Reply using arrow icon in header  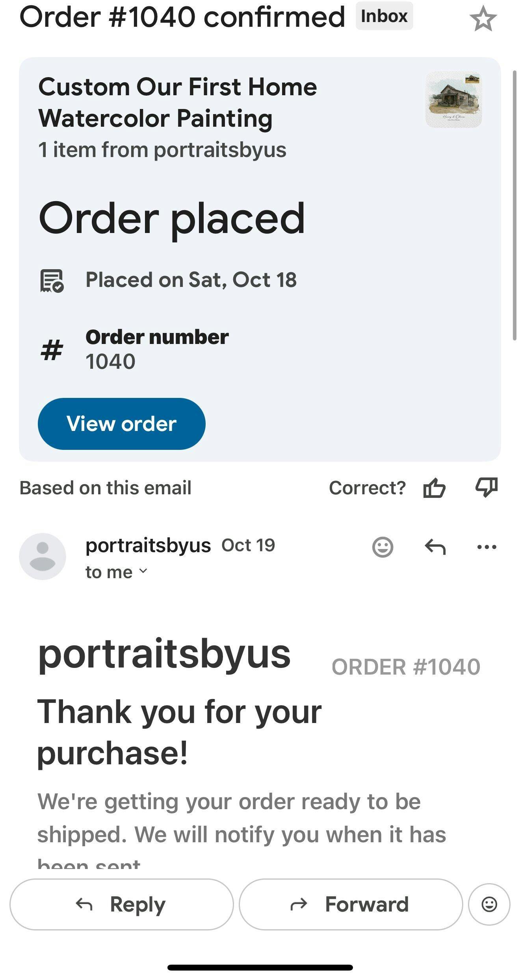[x=435, y=547]
